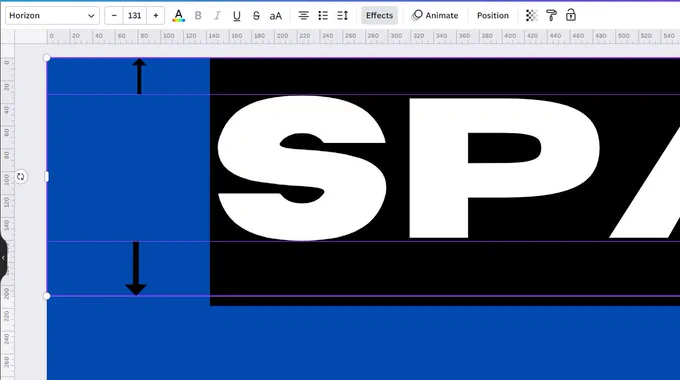Toggle the lock icon for the element
680x380 pixels.
tap(571, 16)
